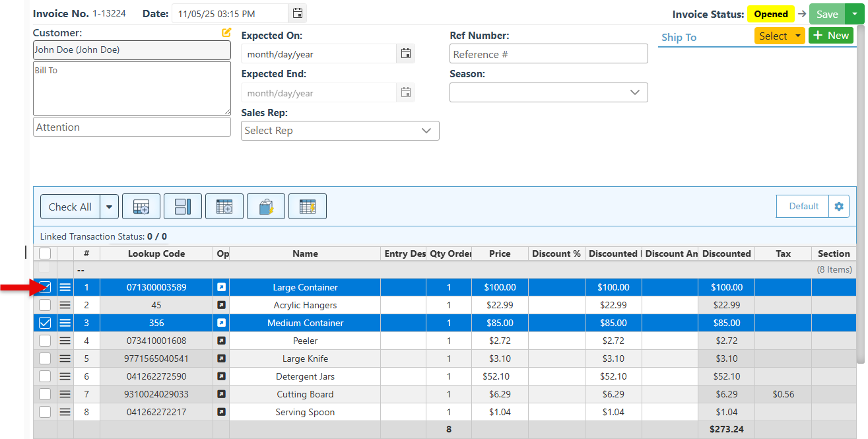Open the Season dropdown
868x439 pixels.
[x=549, y=92]
